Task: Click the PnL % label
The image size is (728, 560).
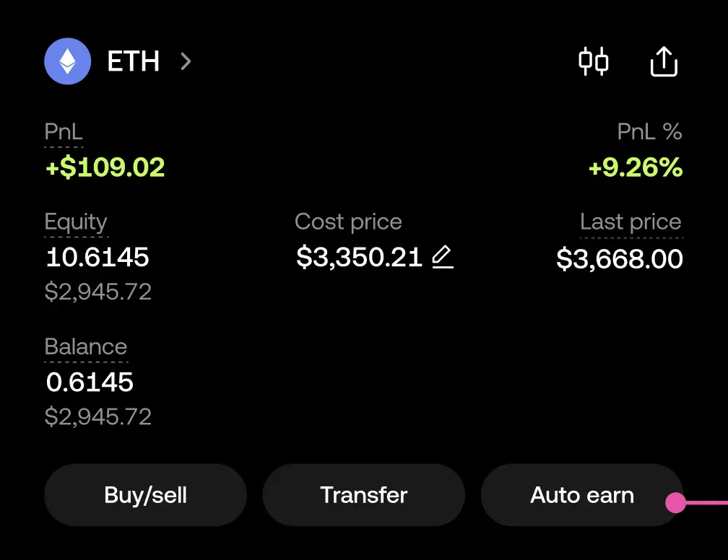Action: click(x=649, y=132)
